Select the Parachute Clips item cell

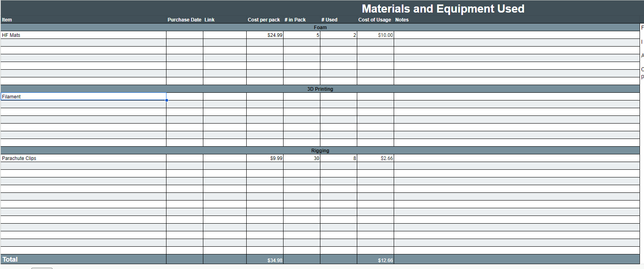(83, 158)
